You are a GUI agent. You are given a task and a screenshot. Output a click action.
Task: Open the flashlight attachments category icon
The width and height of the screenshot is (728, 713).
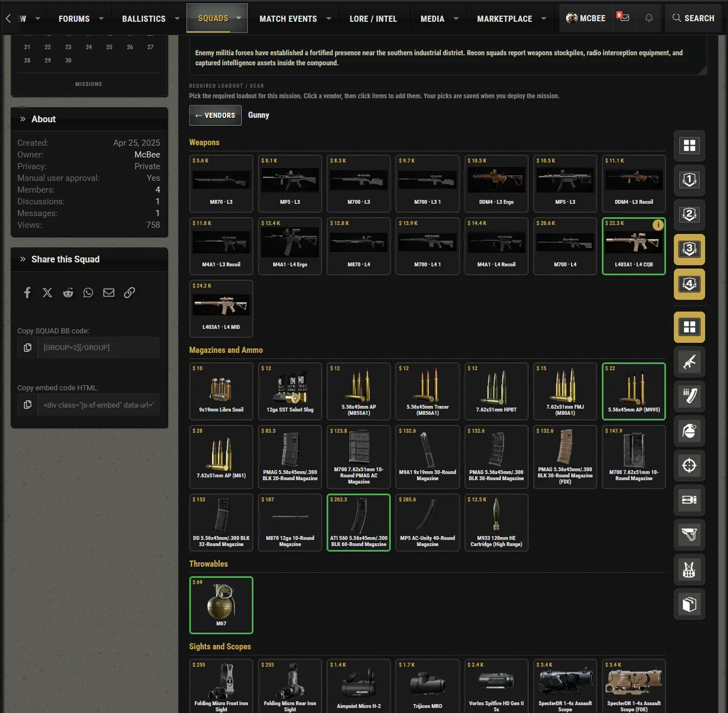point(689,500)
